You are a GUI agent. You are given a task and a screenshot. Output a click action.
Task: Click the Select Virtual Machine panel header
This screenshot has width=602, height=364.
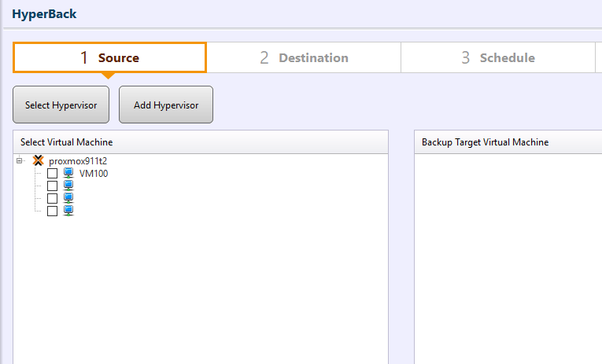pyautogui.click(x=201, y=142)
